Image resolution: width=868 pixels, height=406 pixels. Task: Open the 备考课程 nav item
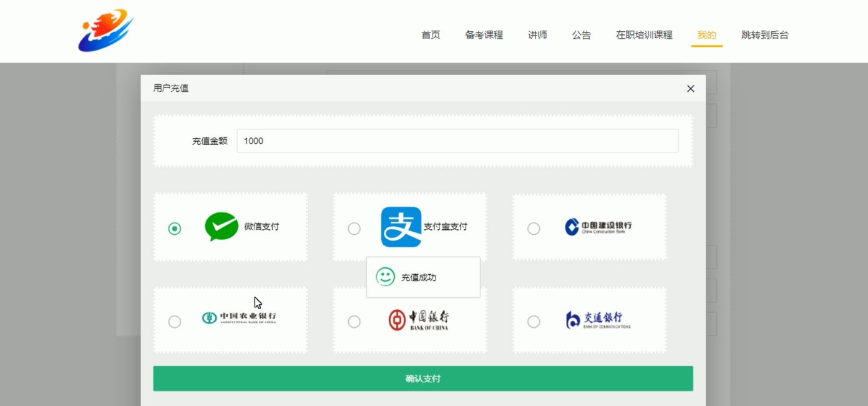click(x=484, y=35)
